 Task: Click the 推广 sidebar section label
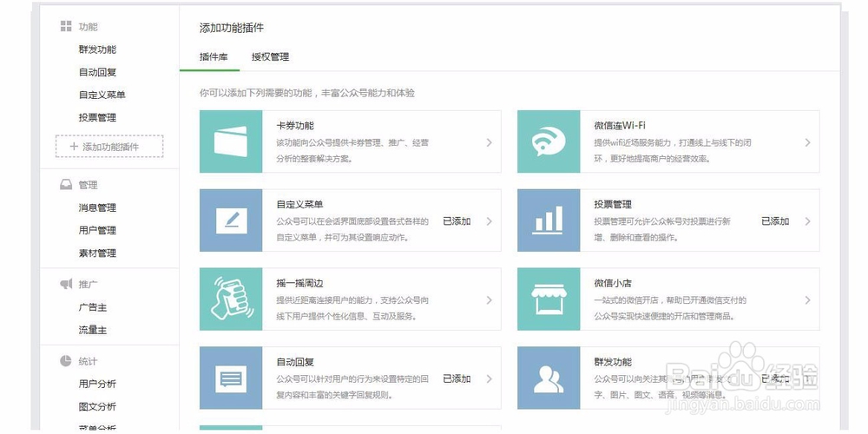coord(88,284)
